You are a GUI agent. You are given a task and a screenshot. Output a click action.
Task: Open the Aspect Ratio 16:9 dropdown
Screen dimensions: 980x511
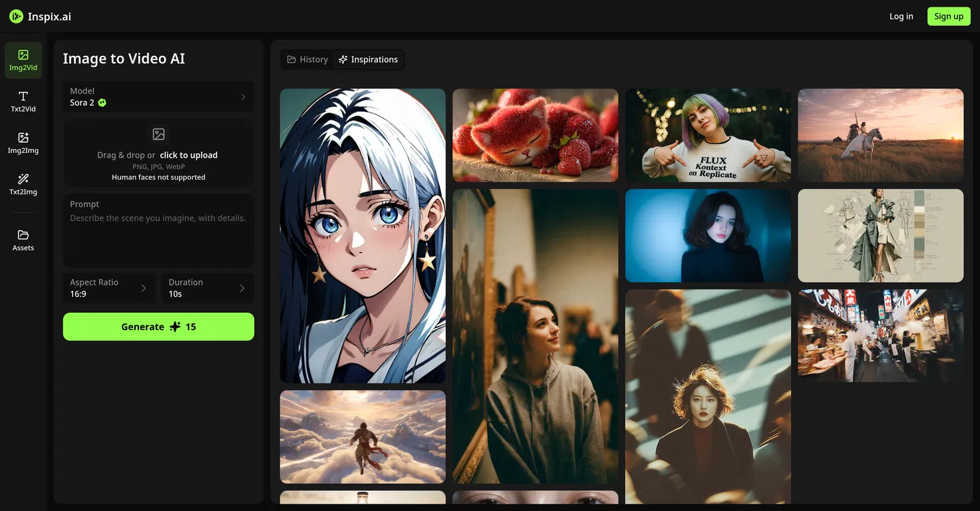point(109,288)
